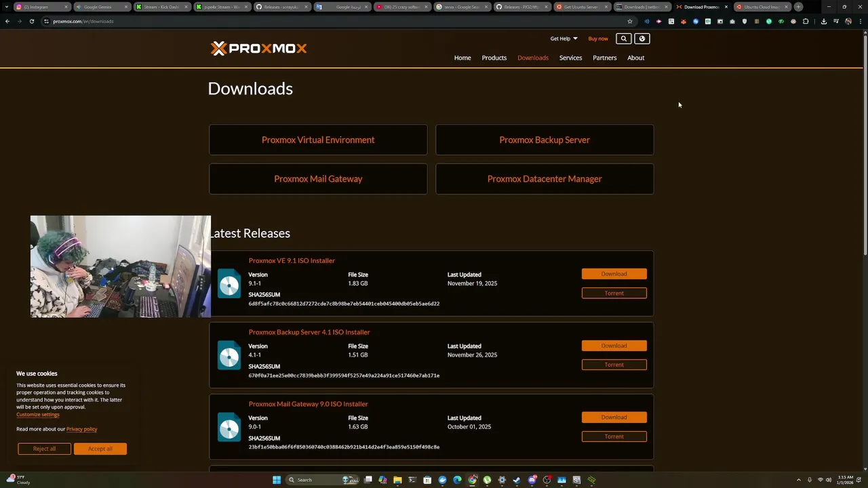Click the disc icon for Proxmox Backup Server 4.1
This screenshot has width=868, height=488.
(x=229, y=355)
